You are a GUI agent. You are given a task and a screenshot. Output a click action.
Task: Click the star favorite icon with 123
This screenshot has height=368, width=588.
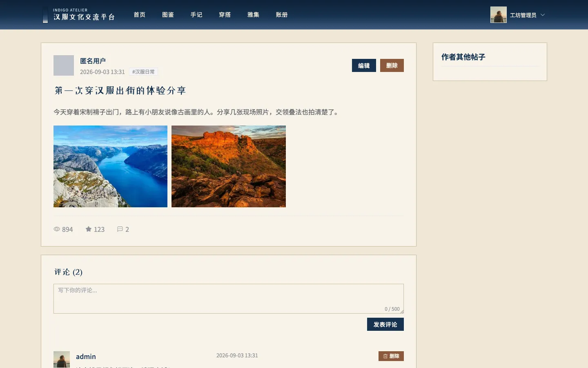tap(89, 229)
